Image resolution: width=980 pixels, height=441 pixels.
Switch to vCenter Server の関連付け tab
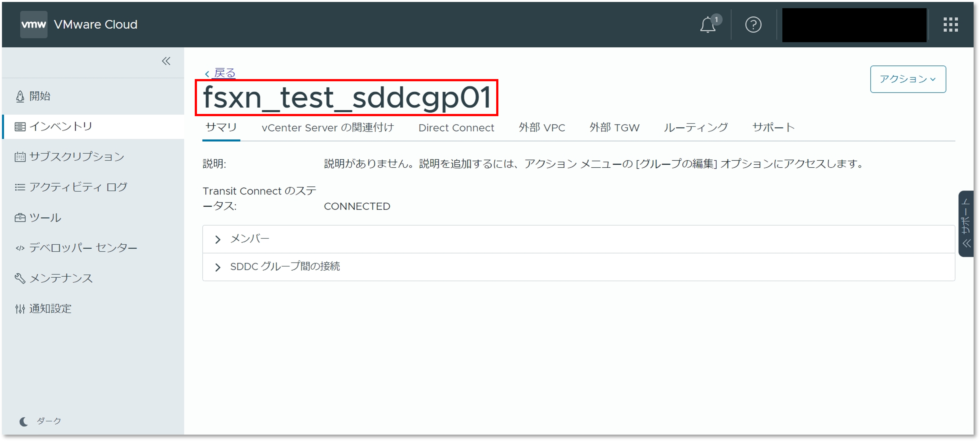click(327, 127)
